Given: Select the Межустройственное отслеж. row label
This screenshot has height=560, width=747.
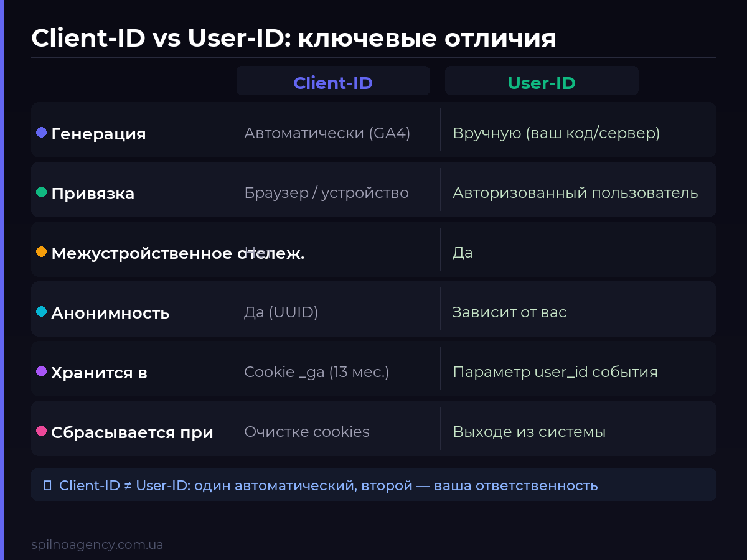Looking at the screenshot, I should 178,253.
